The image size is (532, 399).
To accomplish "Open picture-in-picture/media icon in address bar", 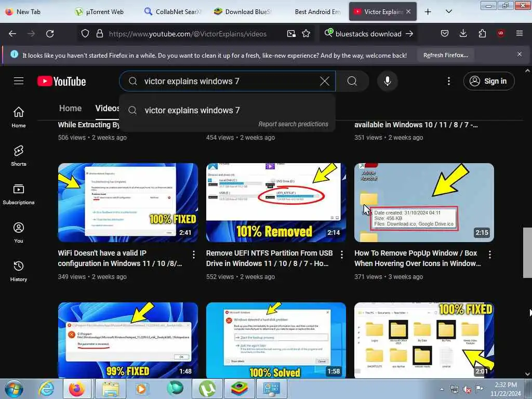I will [x=291, y=34].
